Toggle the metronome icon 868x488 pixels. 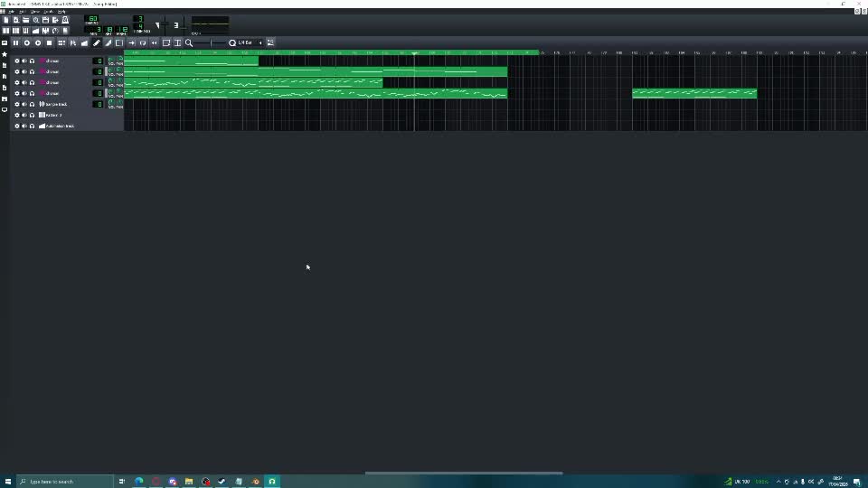click(65, 20)
